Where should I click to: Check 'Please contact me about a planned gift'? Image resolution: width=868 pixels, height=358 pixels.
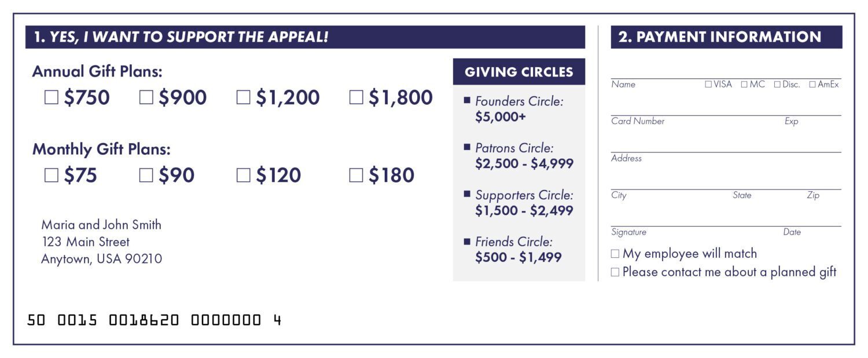(615, 272)
